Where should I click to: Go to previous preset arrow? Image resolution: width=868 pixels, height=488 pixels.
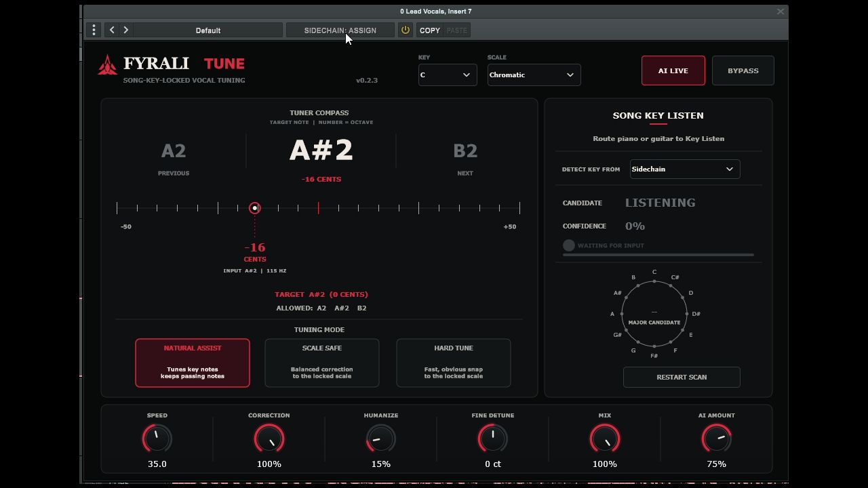coord(112,30)
